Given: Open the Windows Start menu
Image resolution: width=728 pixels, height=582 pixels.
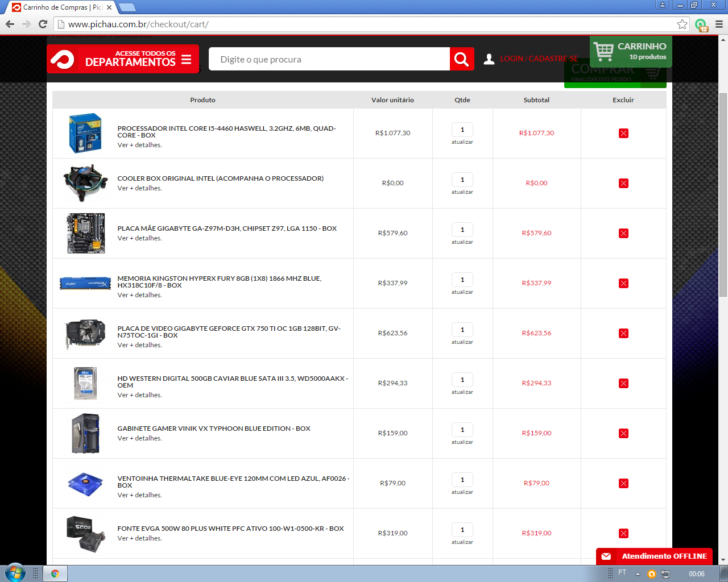Looking at the screenshot, I should 15,573.
